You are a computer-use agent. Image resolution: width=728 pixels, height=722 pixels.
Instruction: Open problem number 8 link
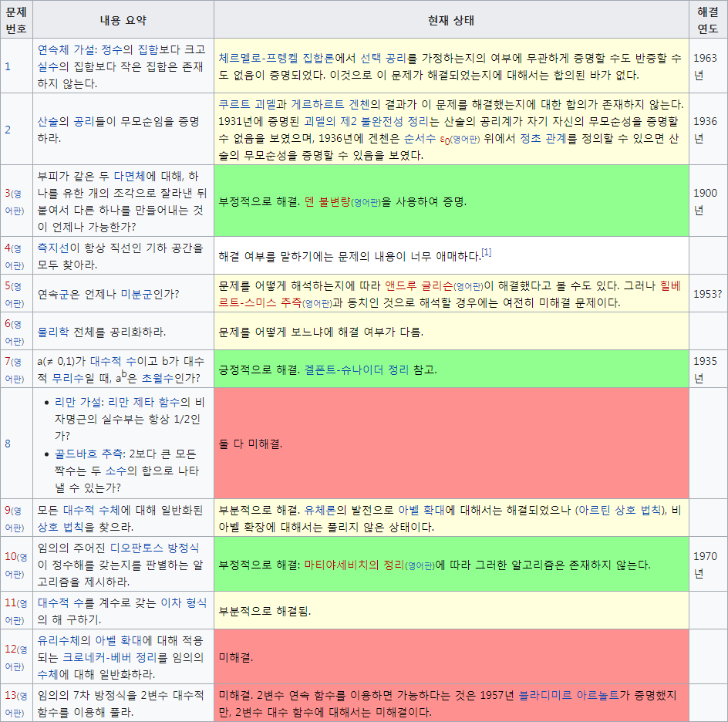(x=8, y=444)
